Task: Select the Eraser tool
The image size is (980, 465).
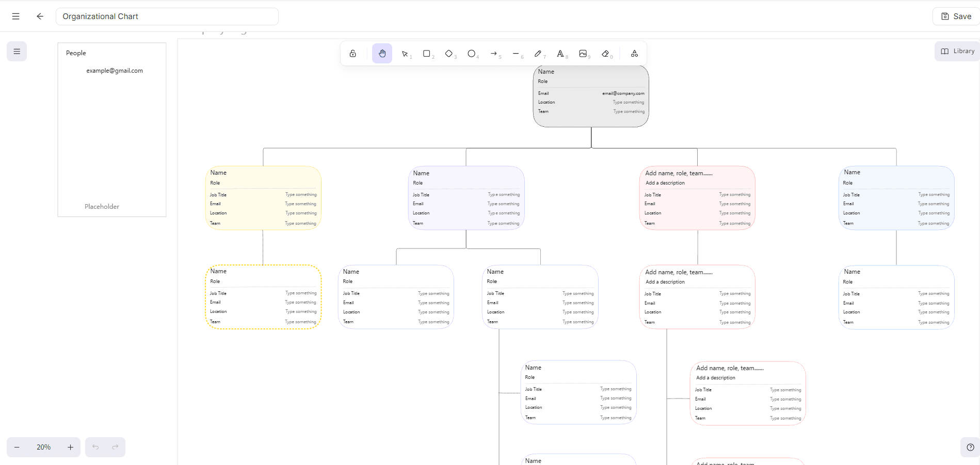Action: pos(605,54)
